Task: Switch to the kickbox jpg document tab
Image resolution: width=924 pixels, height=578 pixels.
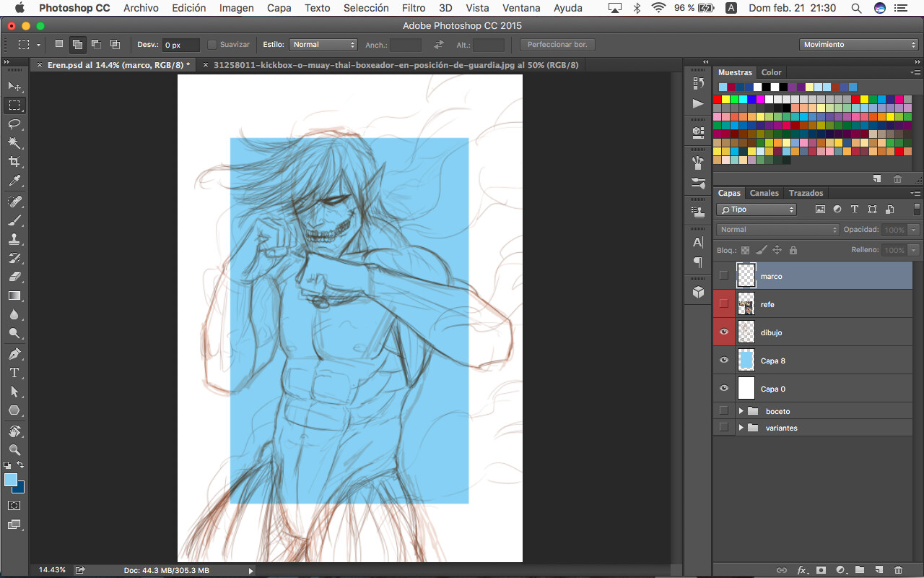Action: pos(391,65)
